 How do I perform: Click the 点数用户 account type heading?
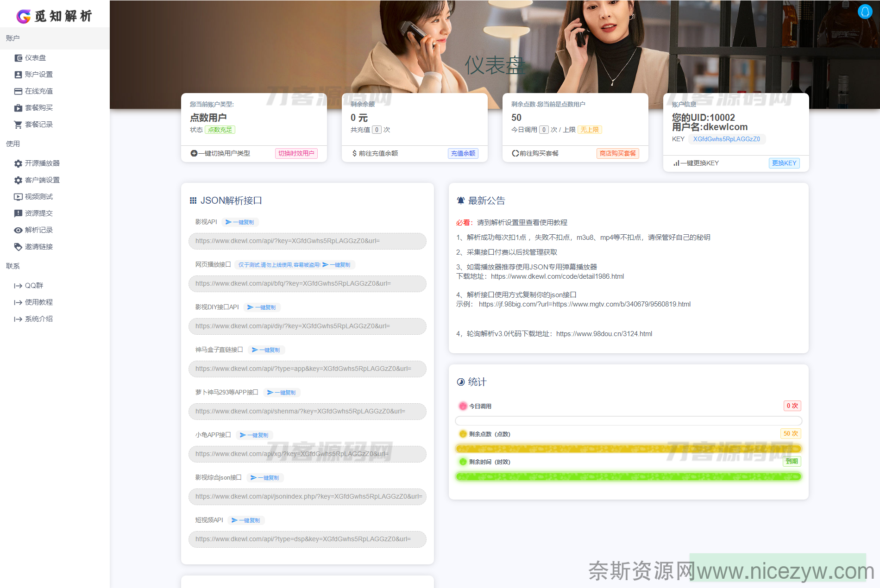208,118
